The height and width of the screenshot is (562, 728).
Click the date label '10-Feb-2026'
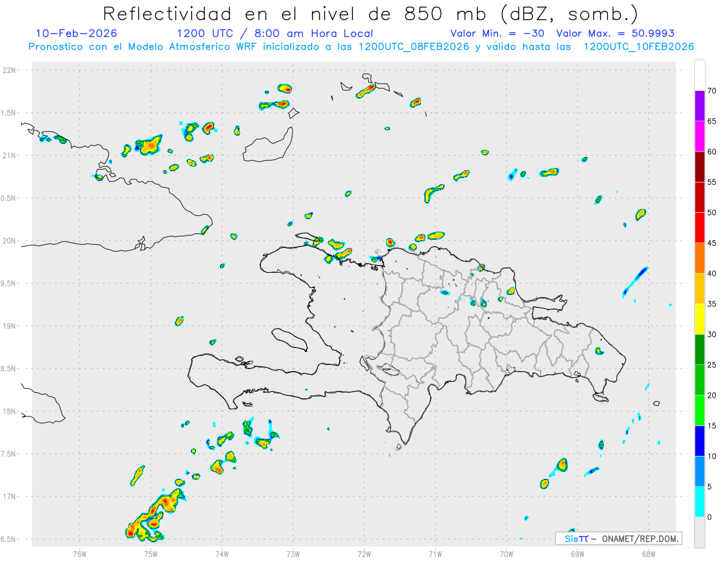coord(76,33)
